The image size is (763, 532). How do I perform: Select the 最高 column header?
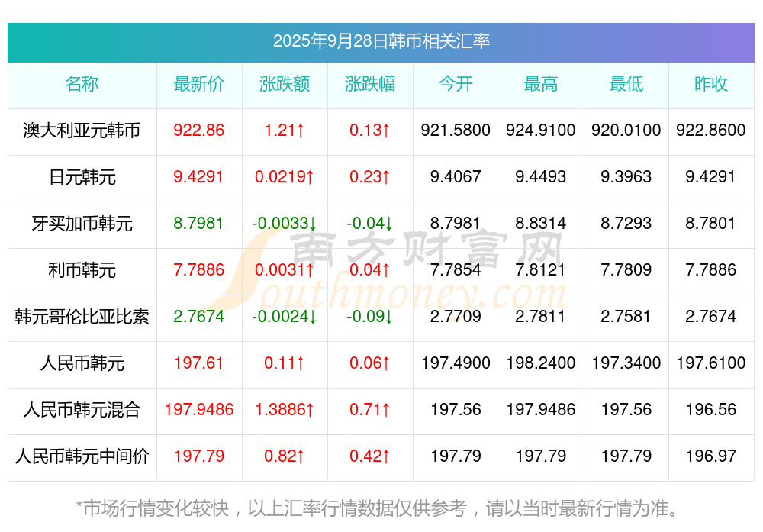[x=541, y=84]
